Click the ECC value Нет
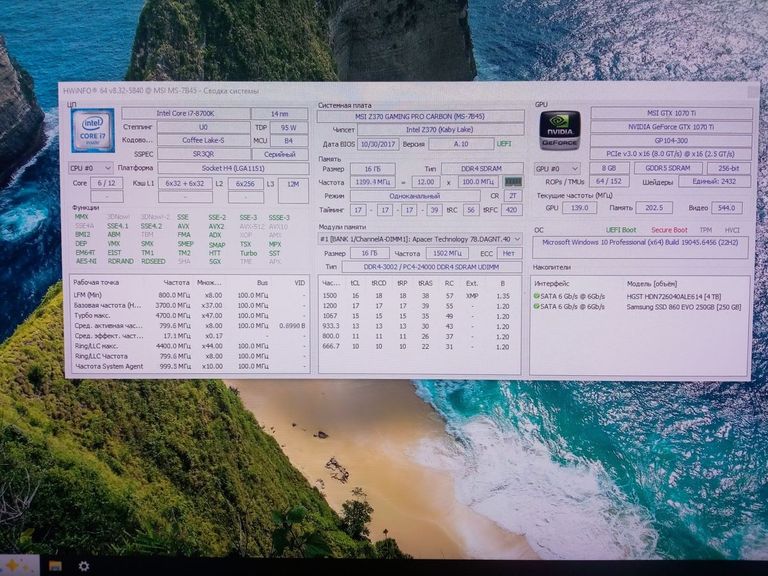Image resolution: width=768 pixels, height=576 pixels. [x=509, y=253]
